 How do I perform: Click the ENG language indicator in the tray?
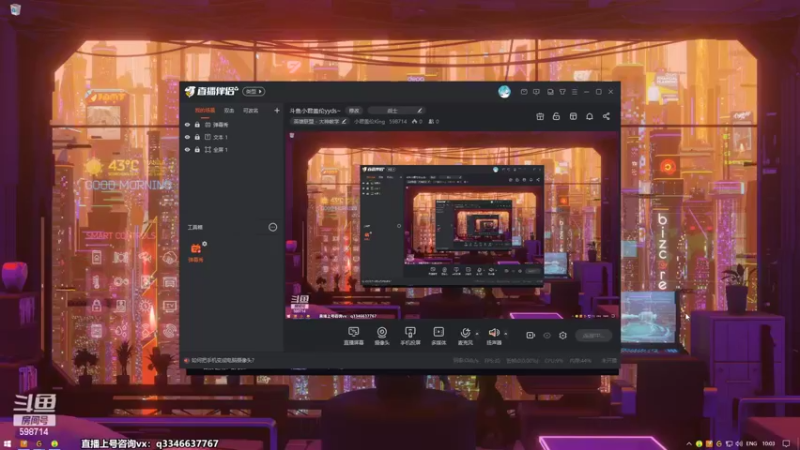(x=752, y=444)
